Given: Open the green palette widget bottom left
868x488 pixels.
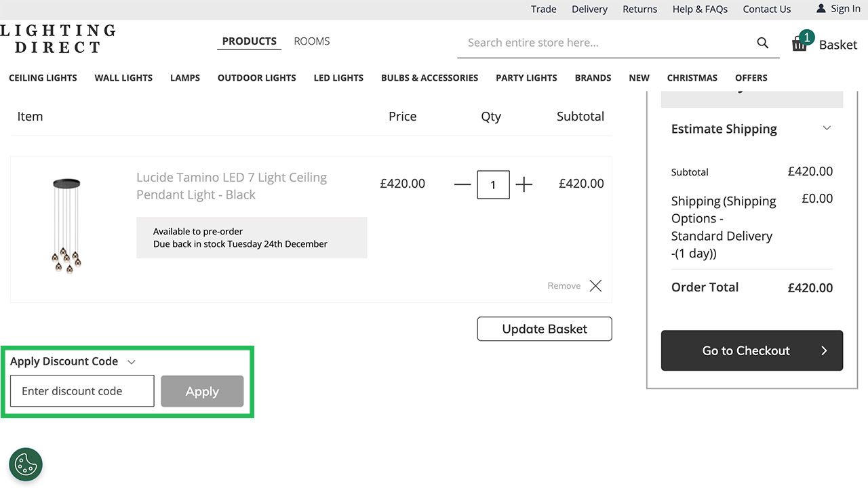Looking at the screenshot, I should coord(25,464).
